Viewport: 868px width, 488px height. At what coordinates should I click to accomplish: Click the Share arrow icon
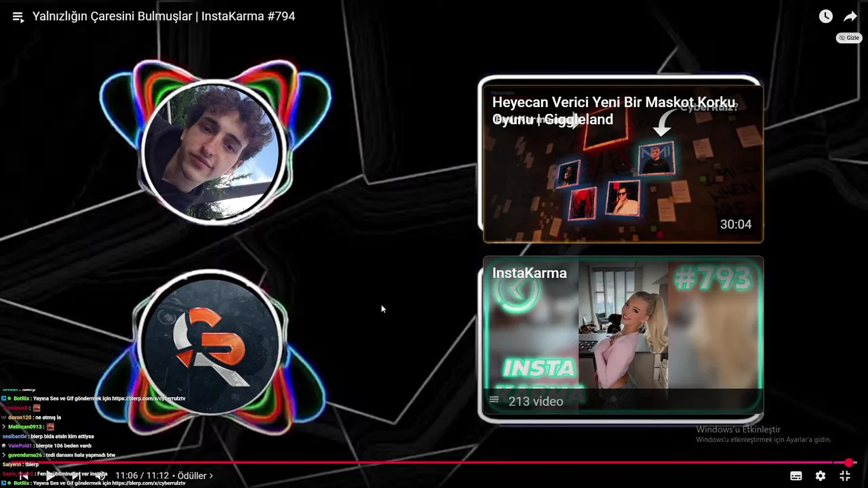click(850, 16)
